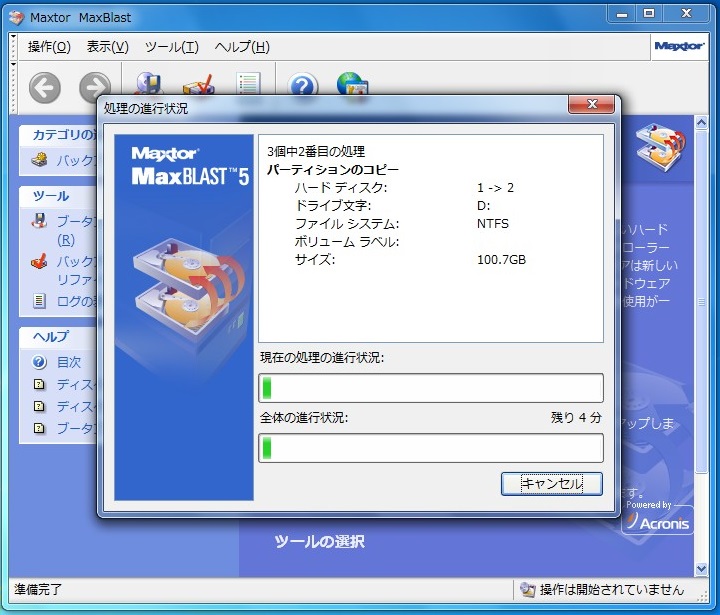Click the パーティションのコピー heading
The height and width of the screenshot is (615, 720).
(x=333, y=169)
